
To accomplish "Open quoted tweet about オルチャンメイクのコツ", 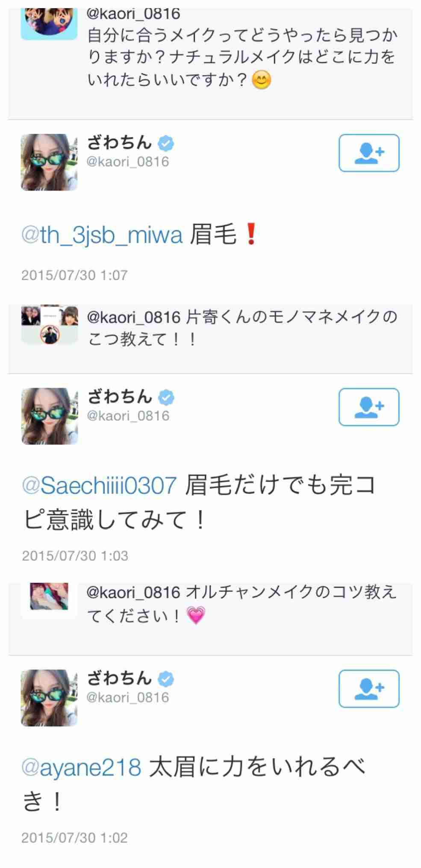I will (210, 618).
